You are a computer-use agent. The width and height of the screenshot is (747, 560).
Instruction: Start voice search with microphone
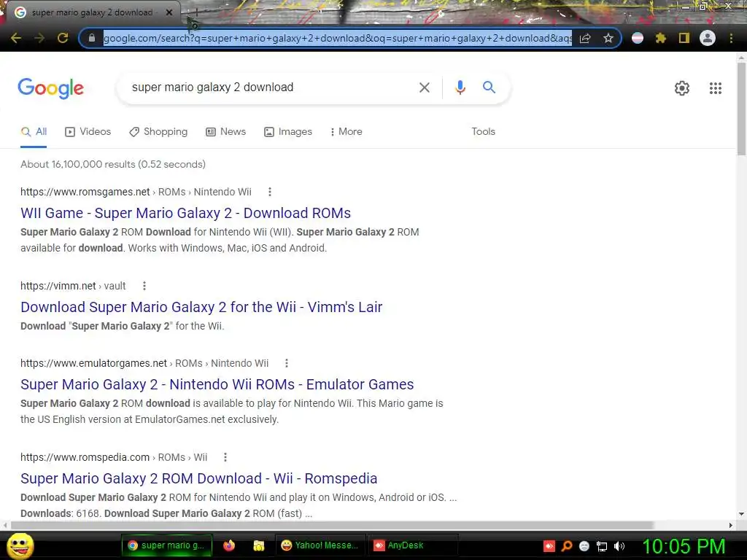(x=460, y=87)
